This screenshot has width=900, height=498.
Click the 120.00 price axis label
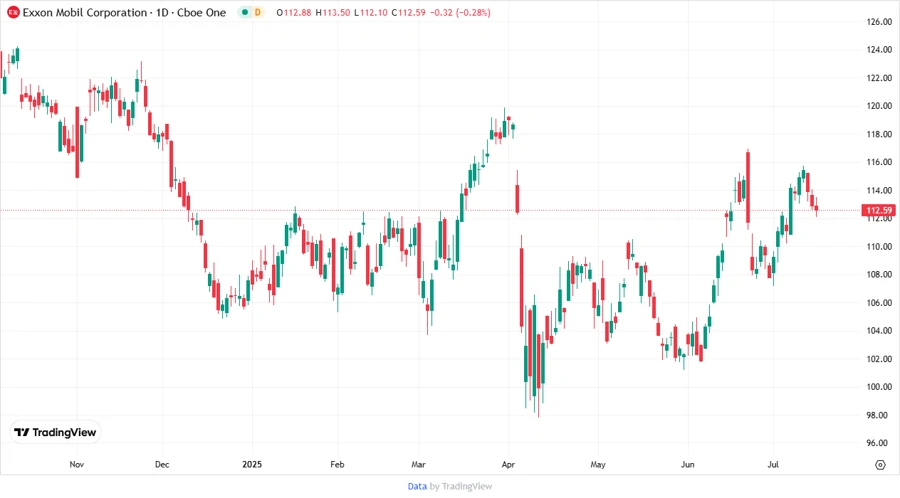click(x=879, y=106)
